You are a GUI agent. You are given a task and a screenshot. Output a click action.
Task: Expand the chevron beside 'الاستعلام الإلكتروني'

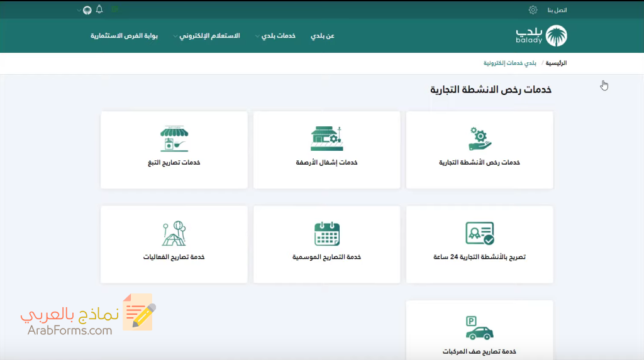click(x=175, y=36)
